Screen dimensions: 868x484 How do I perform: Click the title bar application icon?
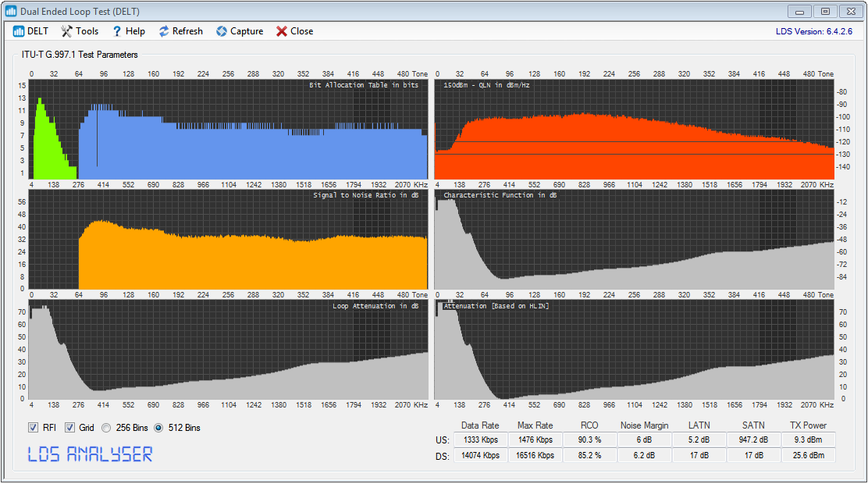coord(12,11)
